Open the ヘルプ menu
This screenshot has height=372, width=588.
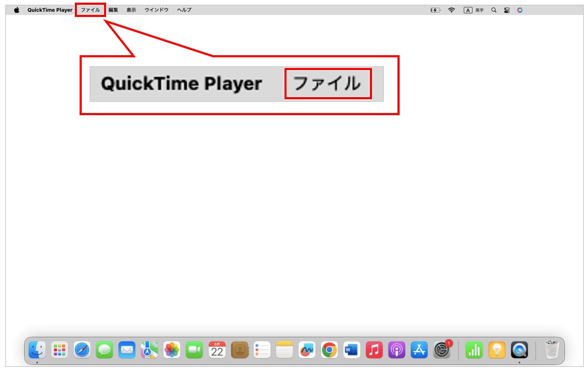coord(184,10)
